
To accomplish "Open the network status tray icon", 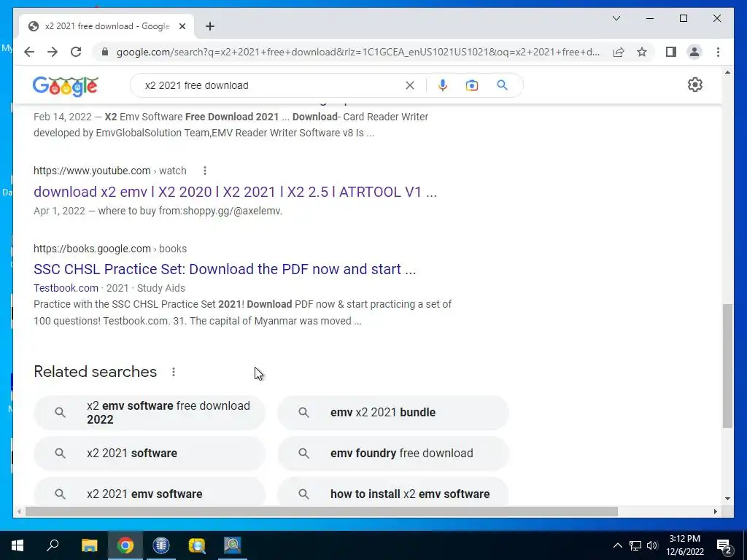I will [635, 545].
